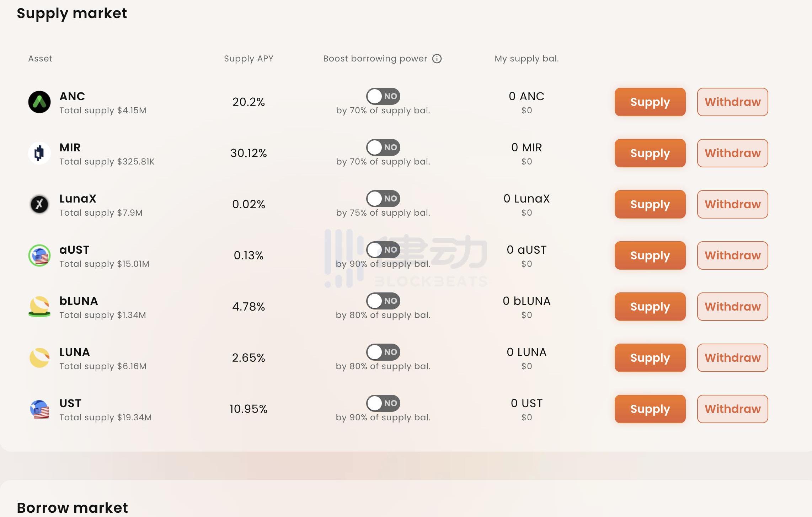Click the UST token icon
The height and width of the screenshot is (517, 812).
click(39, 409)
